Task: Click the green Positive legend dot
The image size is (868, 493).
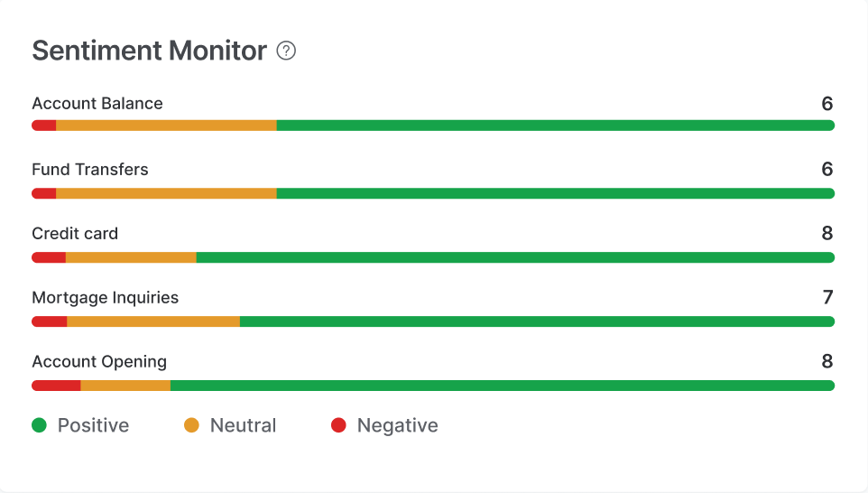Action: coord(39,425)
